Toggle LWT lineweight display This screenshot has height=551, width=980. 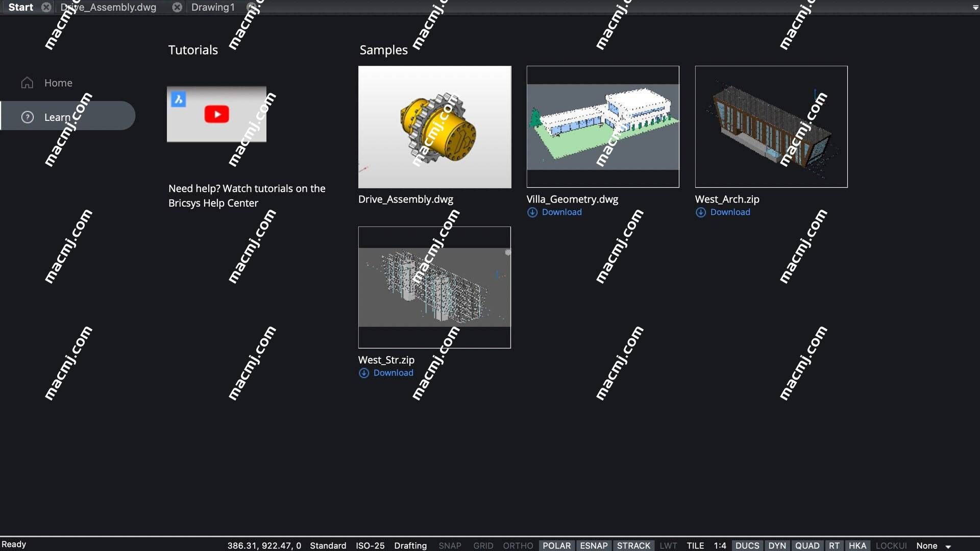tap(668, 545)
